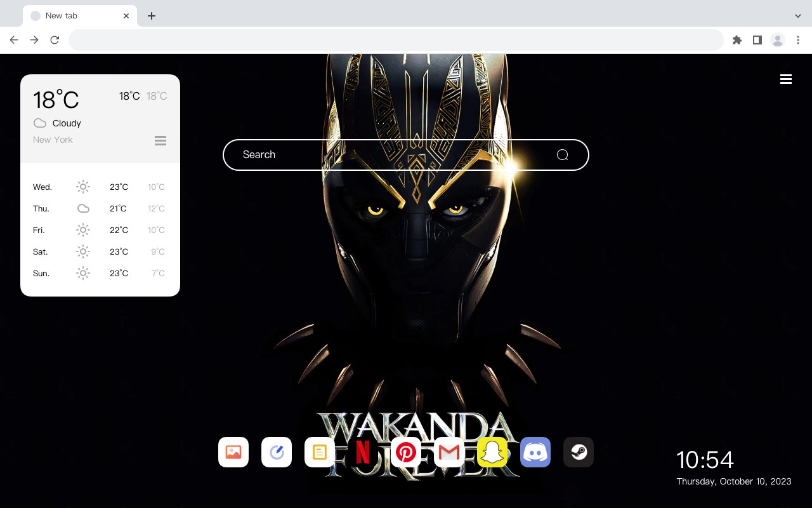Screen dimensions: 812x508
Task: Click the large 18°C current temperature
Action: tap(56, 100)
